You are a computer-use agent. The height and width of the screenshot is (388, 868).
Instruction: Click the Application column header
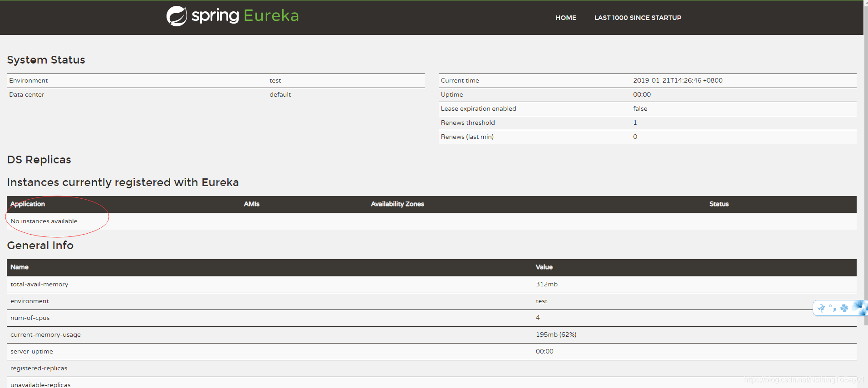pyautogui.click(x=27, y=204)
